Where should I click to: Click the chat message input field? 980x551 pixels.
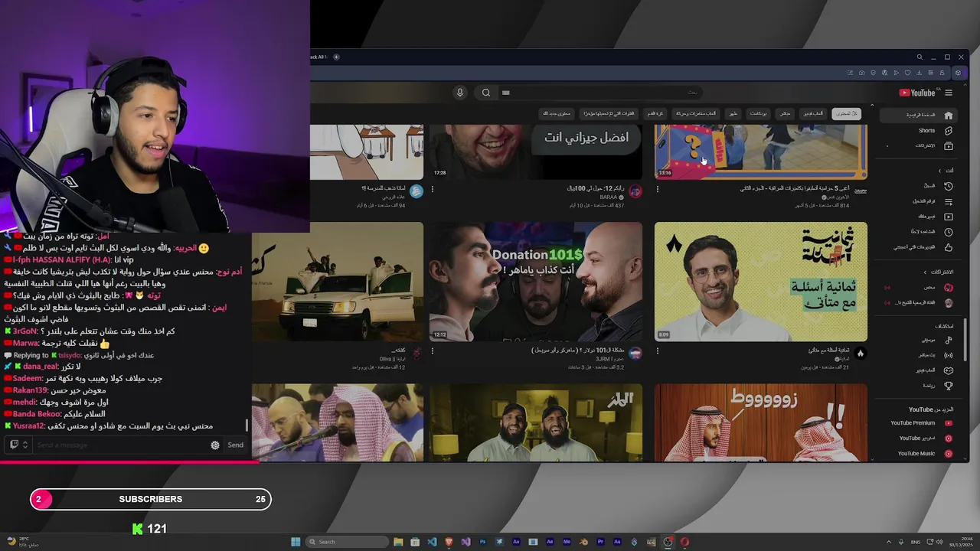[x=121, y=445]
